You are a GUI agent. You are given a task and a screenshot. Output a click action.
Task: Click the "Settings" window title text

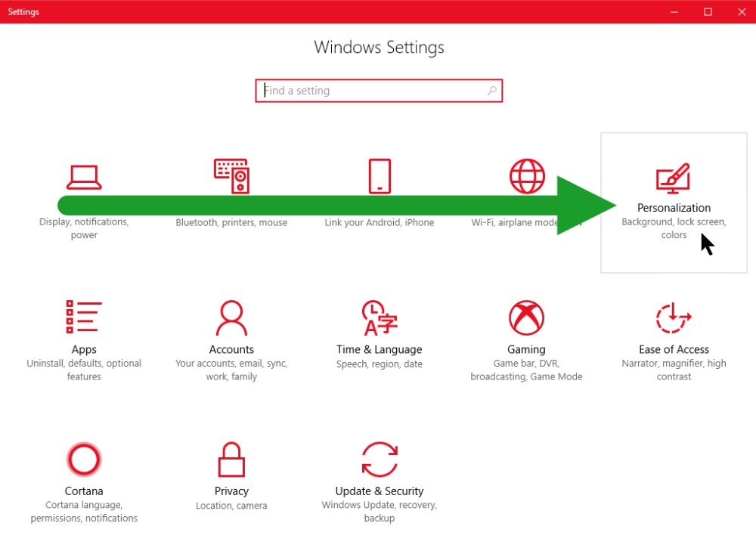[x=23, y=11]
